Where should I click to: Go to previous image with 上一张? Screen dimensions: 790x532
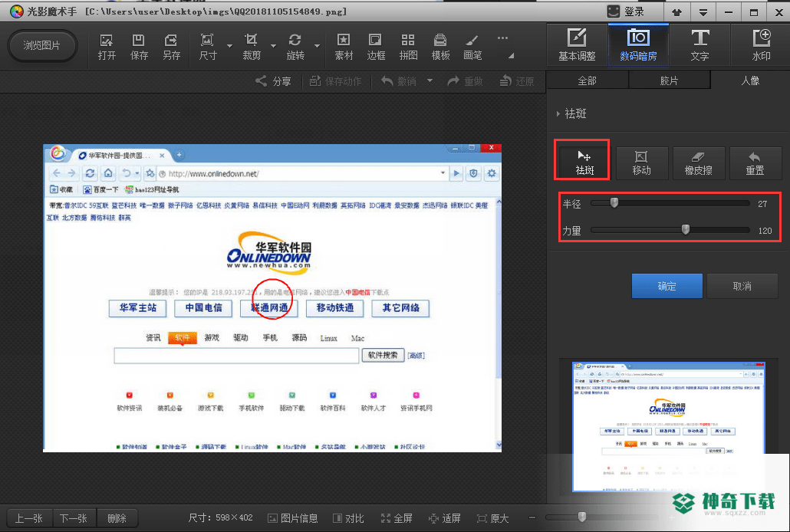pyautogui.click(x=28, y=518)
